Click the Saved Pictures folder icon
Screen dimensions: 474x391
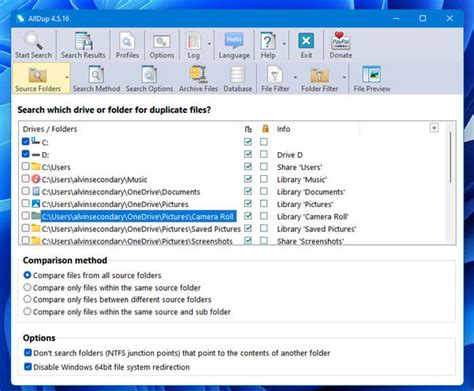36,228
